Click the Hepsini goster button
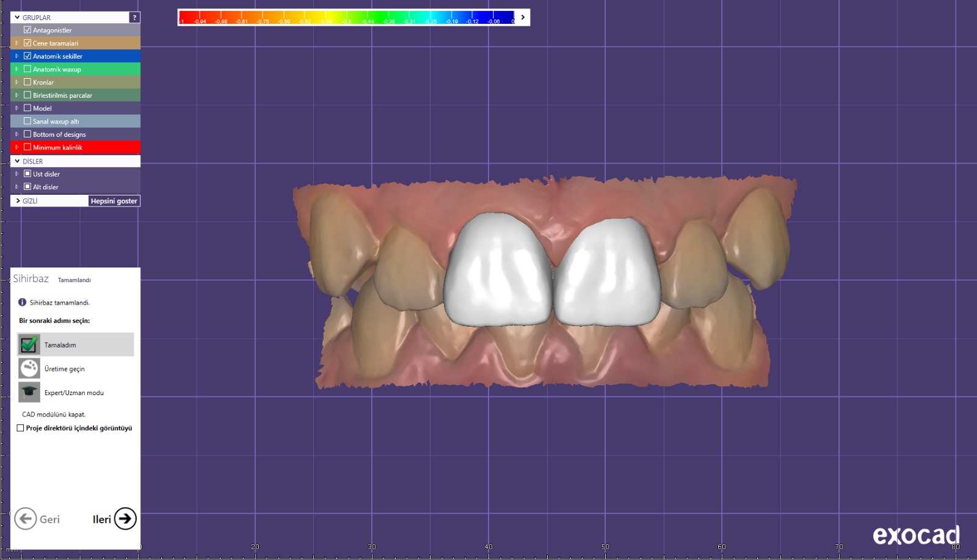 click(114, 201)
